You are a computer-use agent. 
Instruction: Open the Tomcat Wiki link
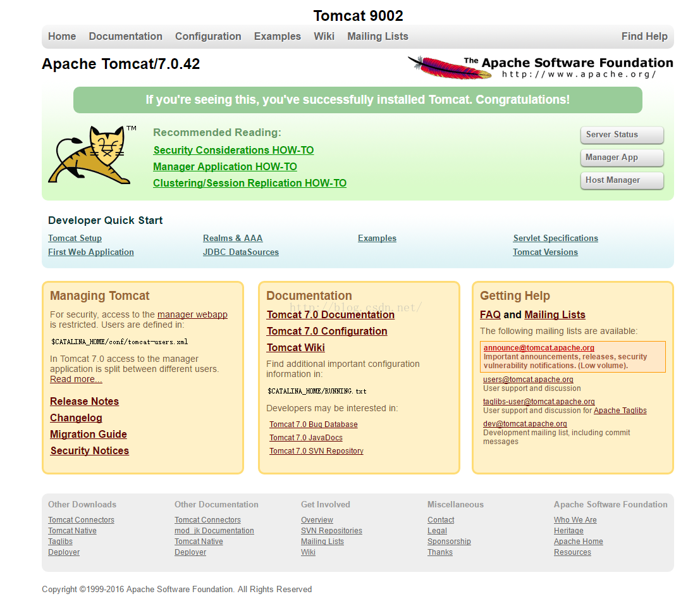(295, 348)
